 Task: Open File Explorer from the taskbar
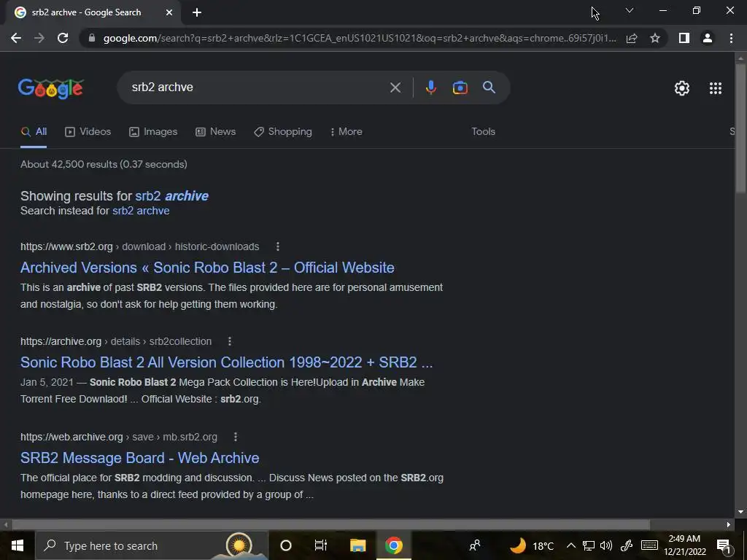(x=357, y=545)
